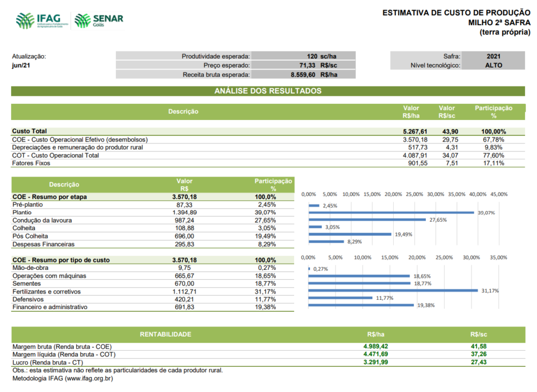537x392 pixels.
Task: Click the Plantio 39,07% chart bar
Action: [391, 213]
